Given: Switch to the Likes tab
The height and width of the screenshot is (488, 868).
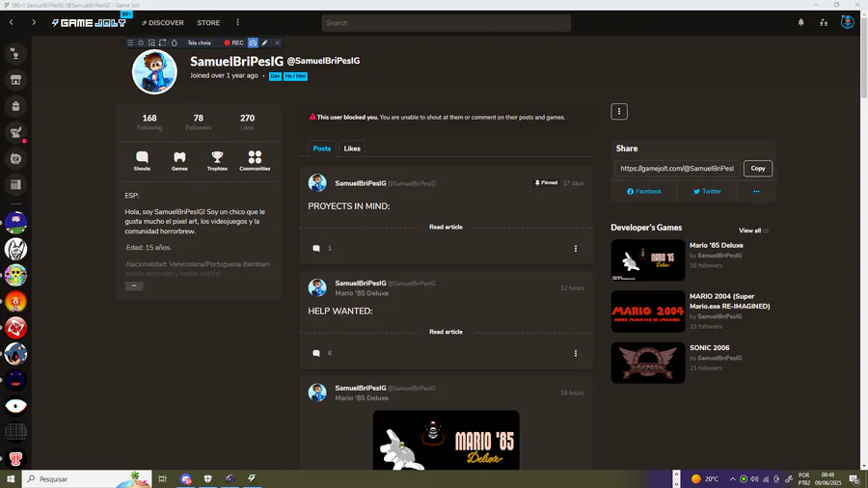Looking at the screenshot, I should point(352,149).
